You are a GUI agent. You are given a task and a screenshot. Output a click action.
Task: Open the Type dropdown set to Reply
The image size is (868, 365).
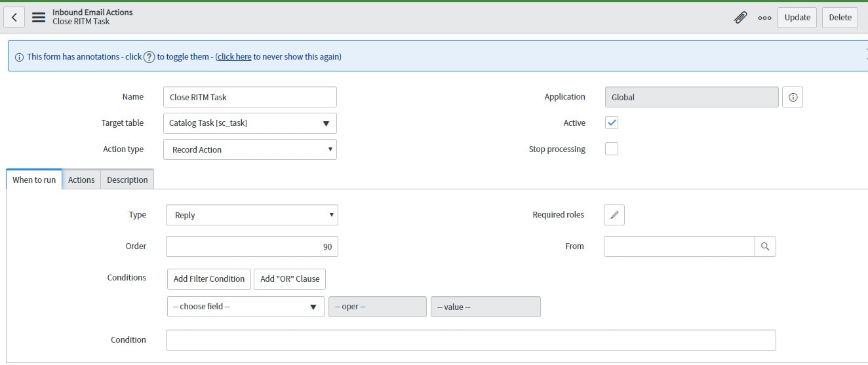tap(252, 215)
